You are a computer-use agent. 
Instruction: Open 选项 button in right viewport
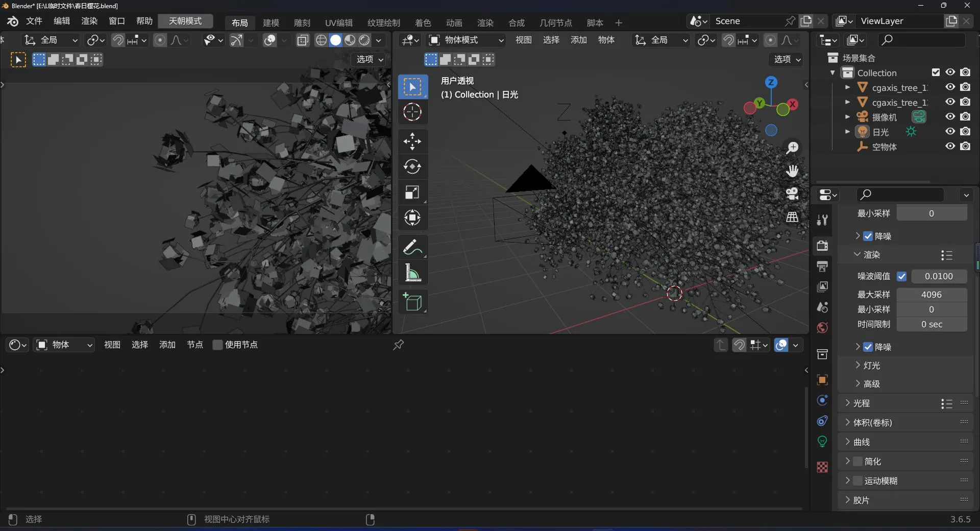[x=787, y=59]
